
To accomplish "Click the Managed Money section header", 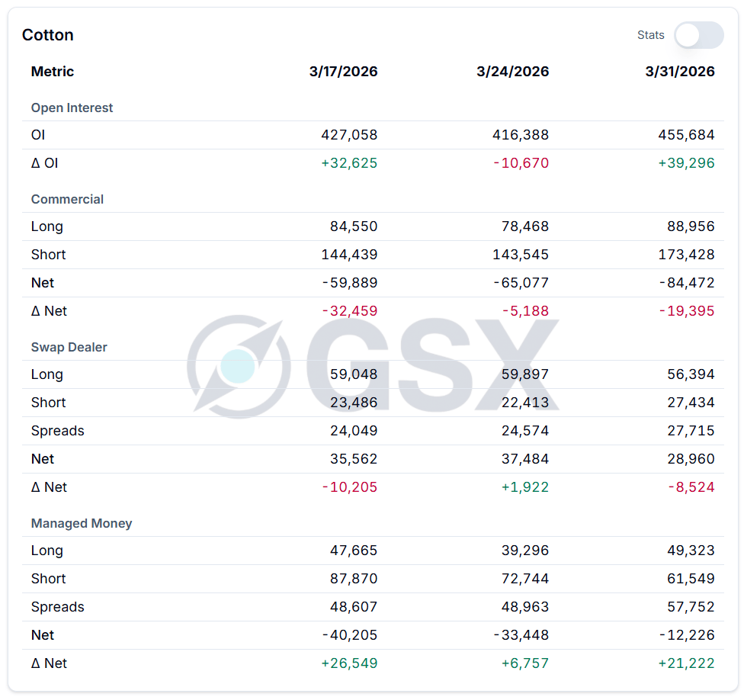I will pyautogui.click(x=82, y=524).
